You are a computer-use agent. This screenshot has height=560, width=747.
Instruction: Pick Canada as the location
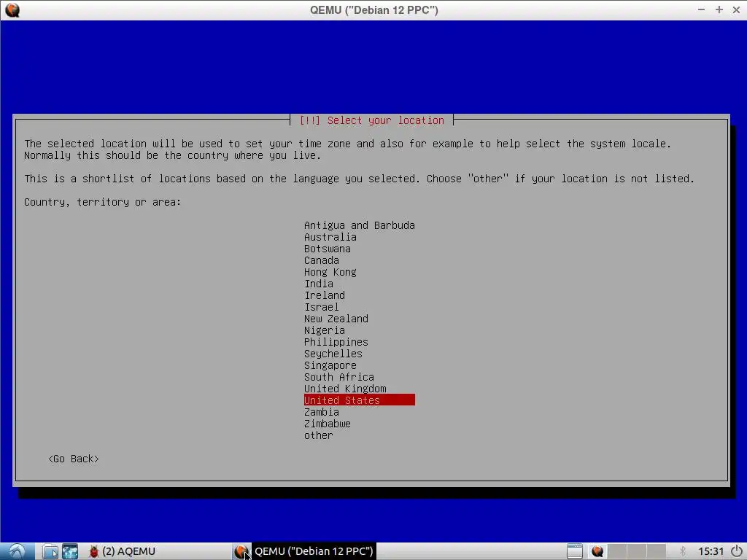(x=322, y=260)
